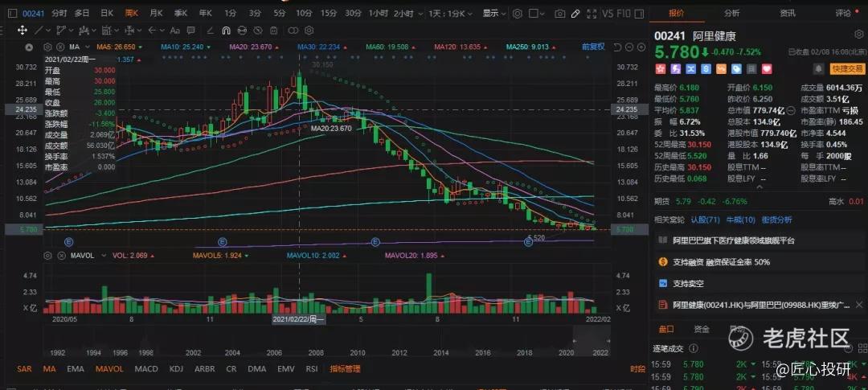Enter fullscreen chart mode
Image resolution: width=868 pixels, height=390 pixels.
(592, 14)
